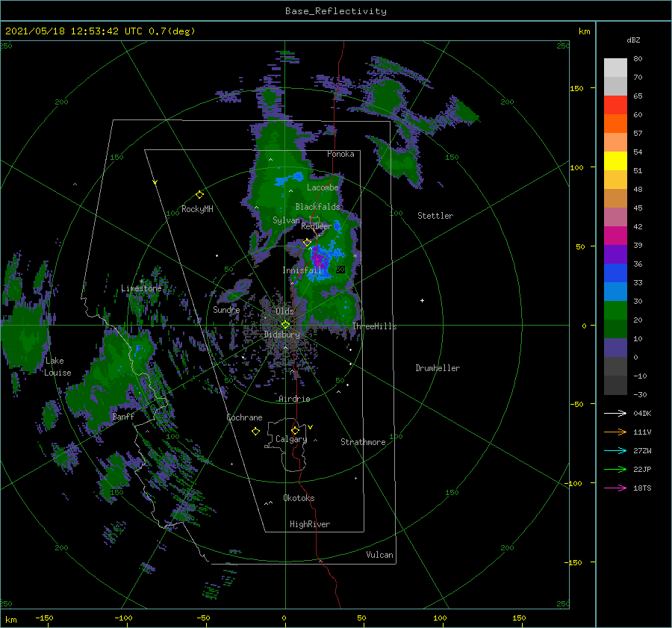The width and height of the screenshot is (672, 628).
Task: Click the Vulcan city label
Action: pos(379,555)
